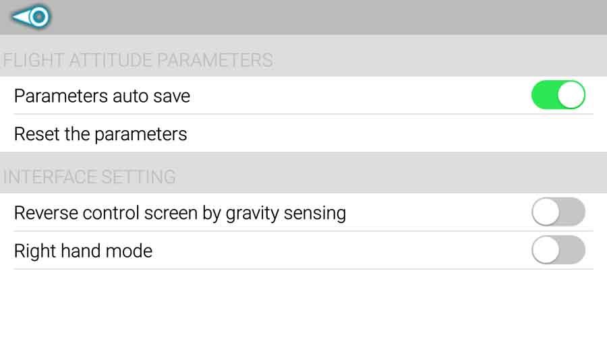Viewport: 607px width, 364px height.
Task: Click the green track of the Parameters auto save switch
Action: pos(543,95)
